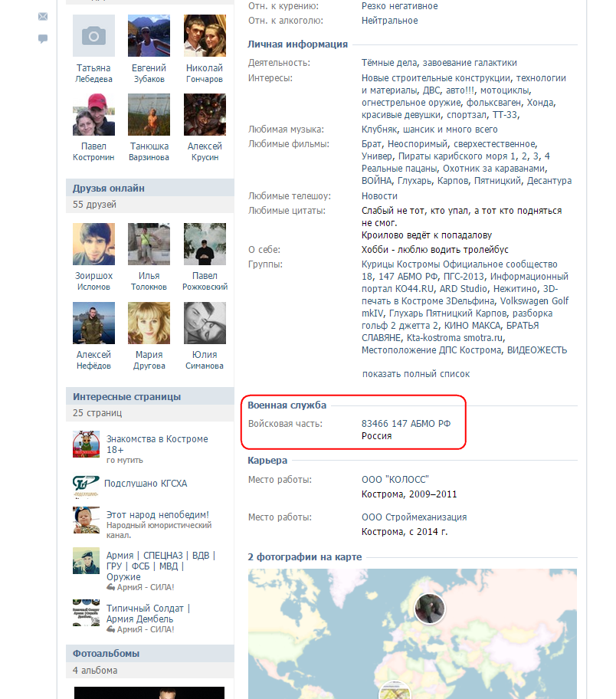
Task: Open Этот народ непобедим! page link
Action: (157, 515)
